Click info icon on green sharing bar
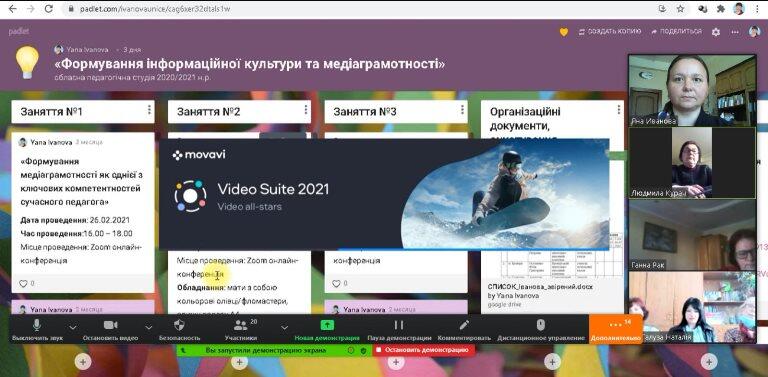 (x=350, y=351)
